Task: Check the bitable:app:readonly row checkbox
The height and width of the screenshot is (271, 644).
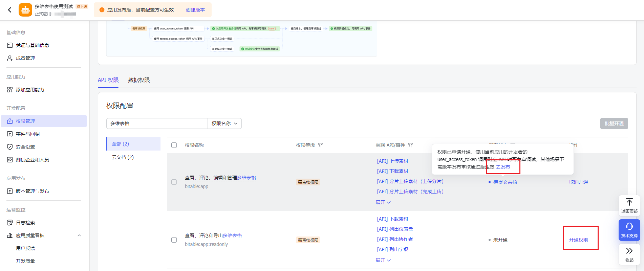Action: click(174, 240)
